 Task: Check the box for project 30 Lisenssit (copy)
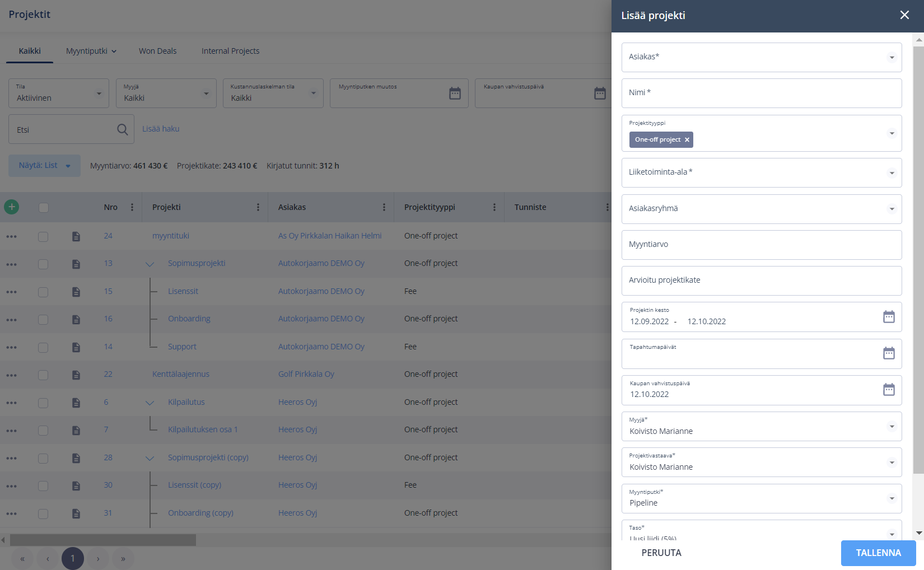click(x=43, y=485)
